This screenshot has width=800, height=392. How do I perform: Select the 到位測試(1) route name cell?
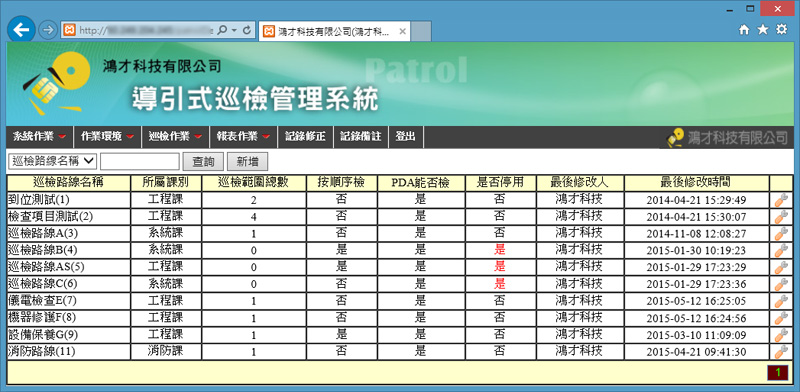[x=69, y=200]
